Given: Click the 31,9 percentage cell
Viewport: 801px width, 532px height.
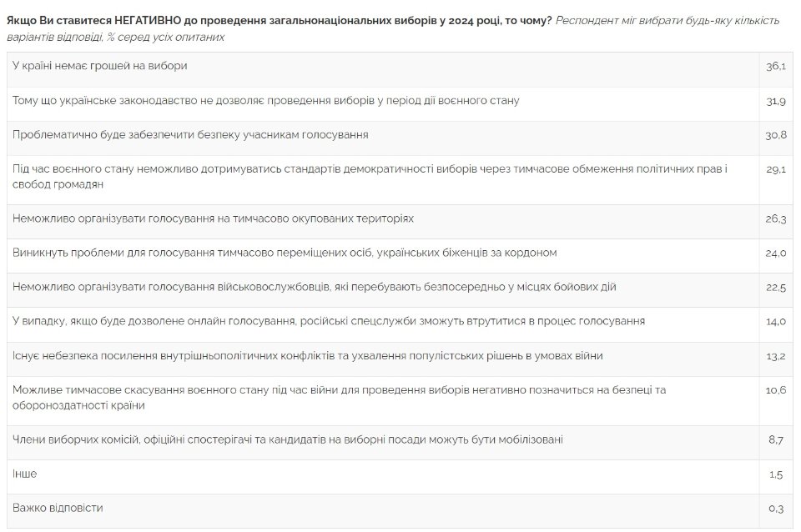Looking at the screenshot, I should click(x=776, y=101).
